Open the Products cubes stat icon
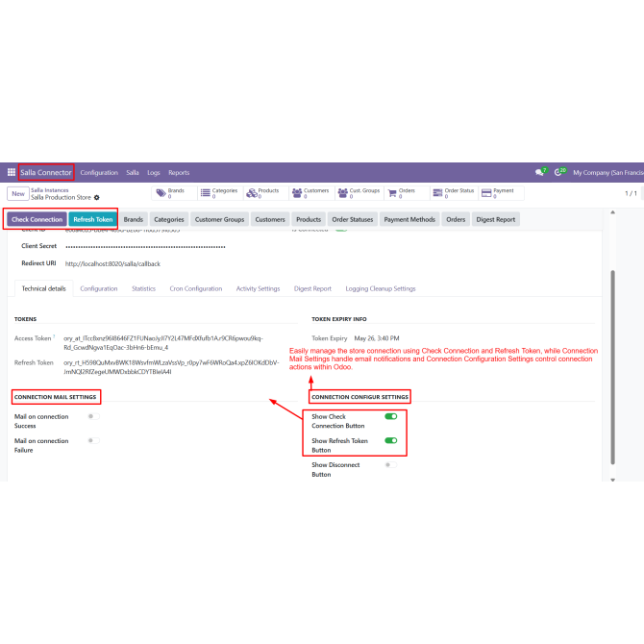The width and height of the screenshot is (644, 644). (x=252, y=193)
